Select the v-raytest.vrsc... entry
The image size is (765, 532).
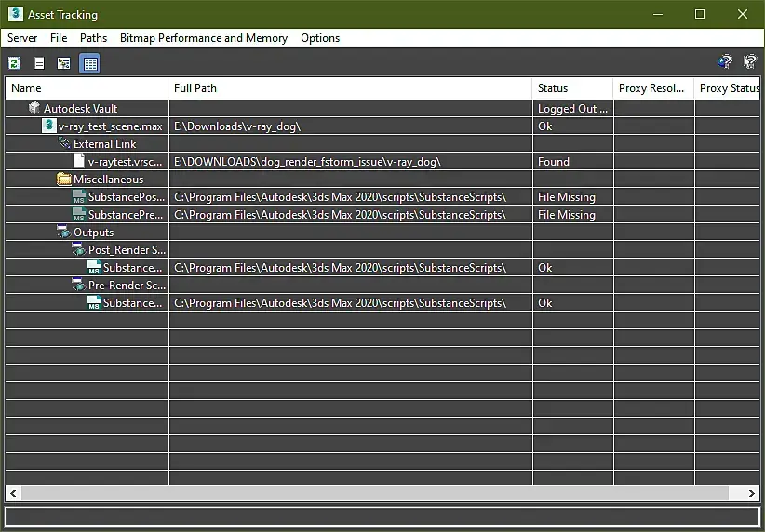pyautogui.click(x=125, y=162)
